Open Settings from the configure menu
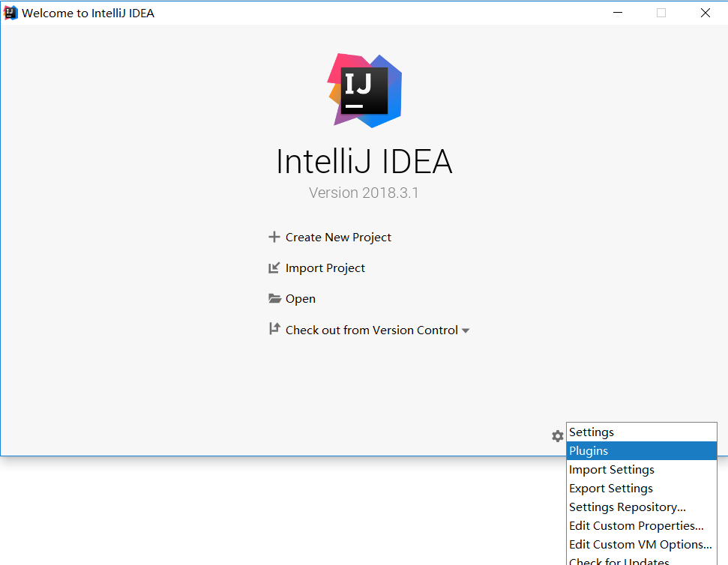The image size is (728, 565). (x=642, y=432)
